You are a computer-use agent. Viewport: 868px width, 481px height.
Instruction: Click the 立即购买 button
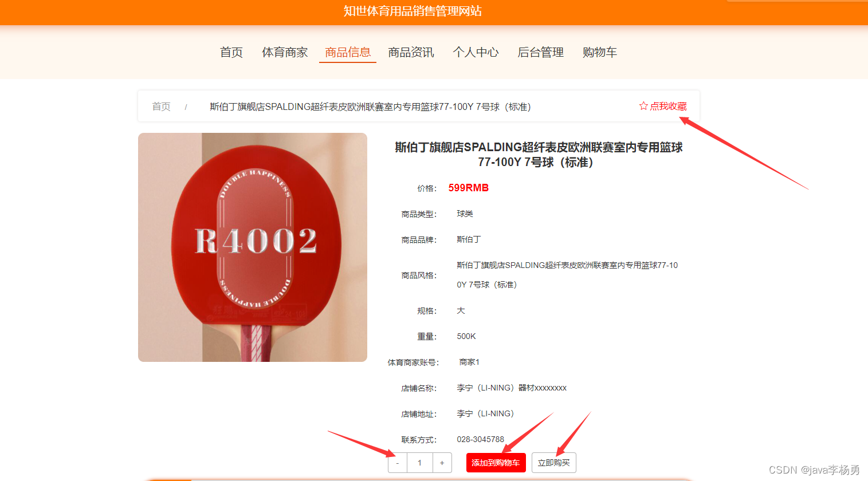point(553,463)
